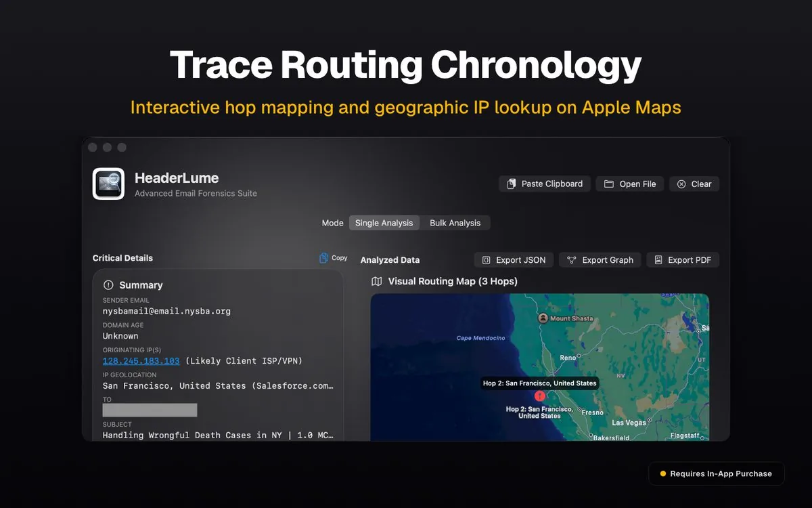Click the Reno label on map
This screenshot has height=508, width=812.
click(568, 358)
